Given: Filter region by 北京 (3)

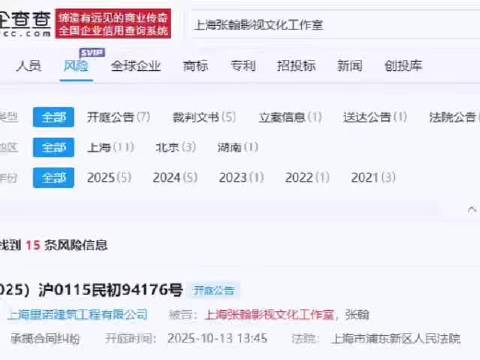Looking at the screenshot, I should click(176, 147).
